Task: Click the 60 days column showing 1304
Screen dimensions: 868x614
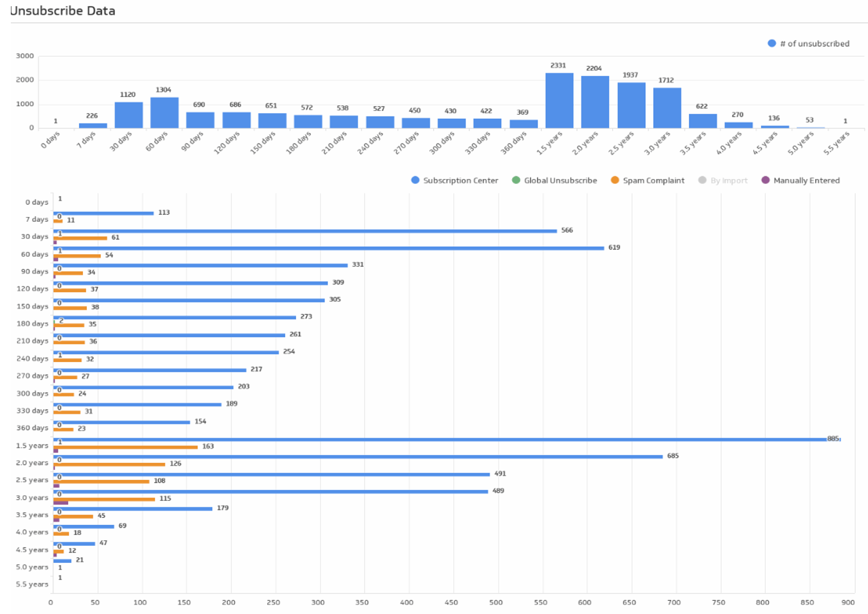Action: [164, 113]
